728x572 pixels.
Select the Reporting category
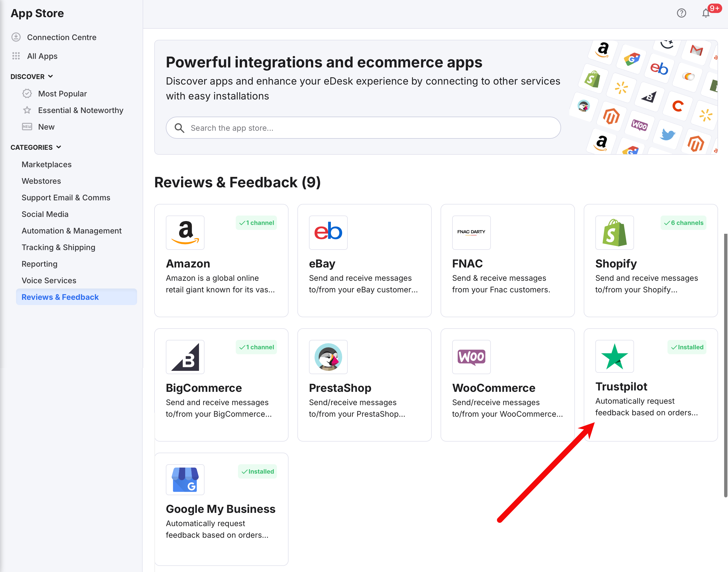point(40,264)
